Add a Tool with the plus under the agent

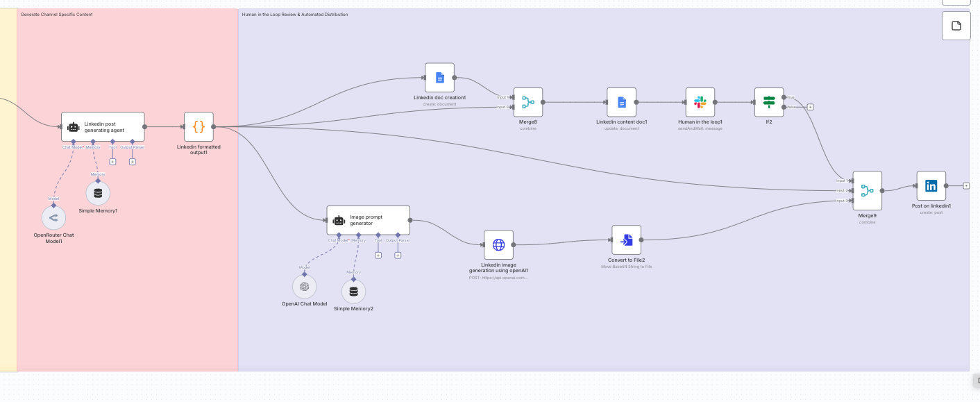(x=112, y=161)
